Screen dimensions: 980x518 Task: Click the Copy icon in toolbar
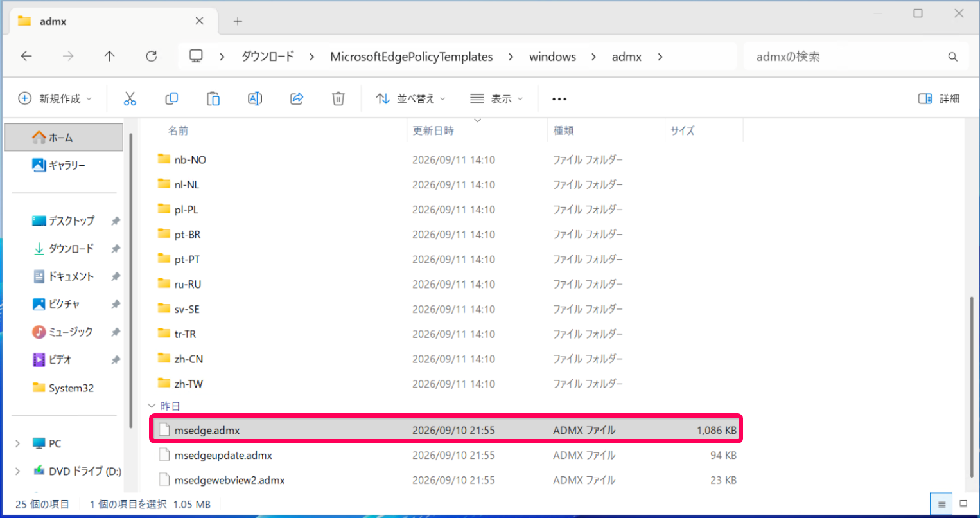[x=171, y=98]
